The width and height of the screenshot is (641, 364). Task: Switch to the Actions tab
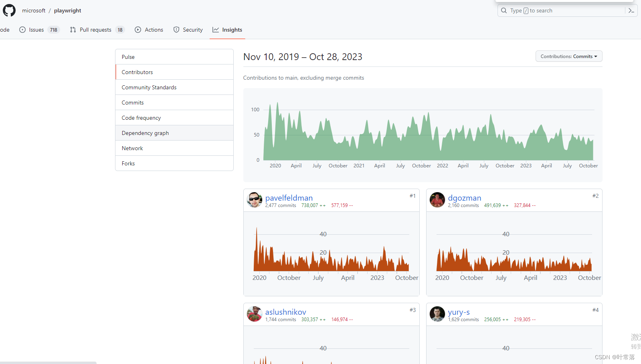[x=149, y=30]
